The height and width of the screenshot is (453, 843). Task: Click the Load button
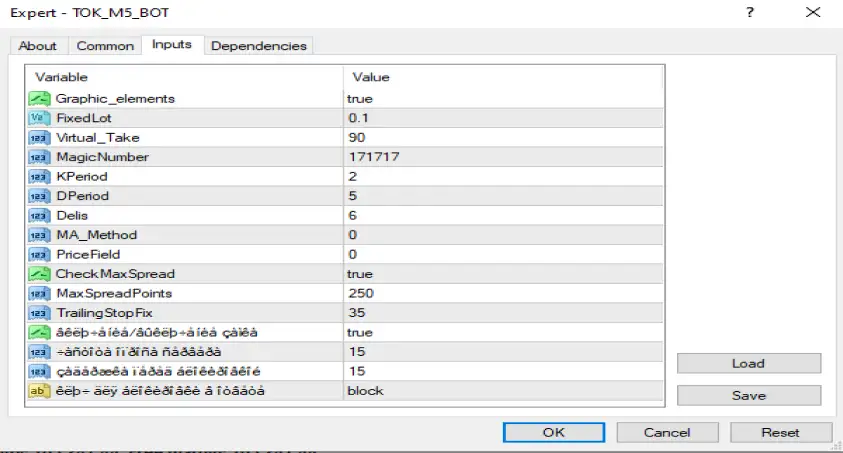748,364
